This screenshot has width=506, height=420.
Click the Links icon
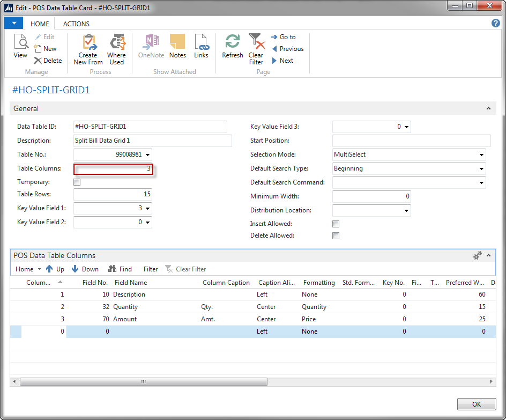coord(201,42)
